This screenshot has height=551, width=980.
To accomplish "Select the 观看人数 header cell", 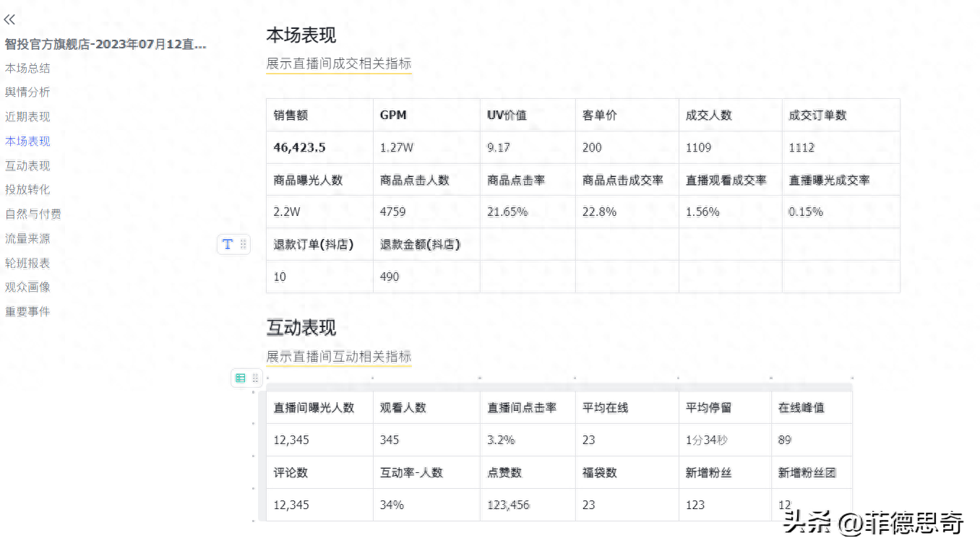I will tap(426, 407).
